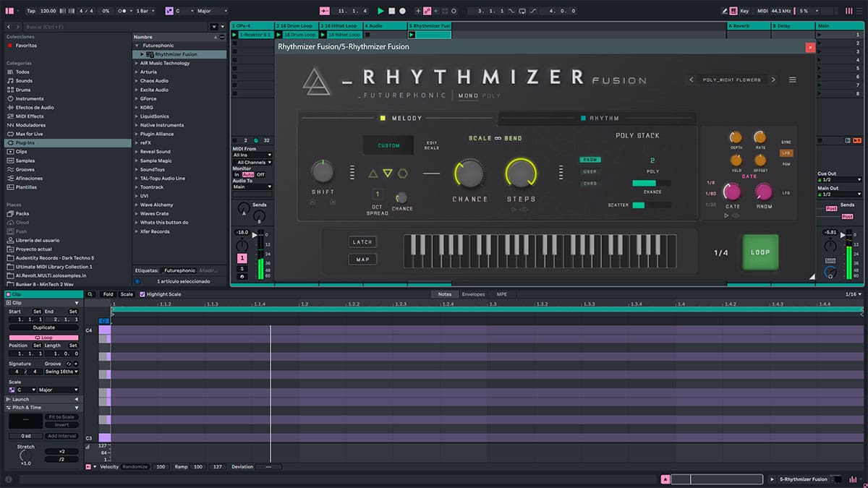Toggle the SYNC option in Rhythmizer

tap(786, 142)
